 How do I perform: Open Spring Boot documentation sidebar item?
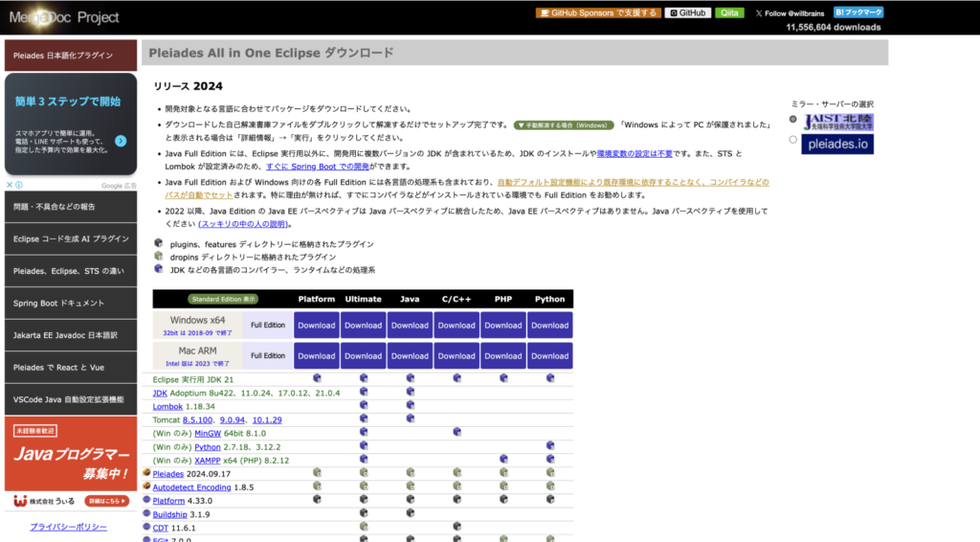(x=70, y=303)
